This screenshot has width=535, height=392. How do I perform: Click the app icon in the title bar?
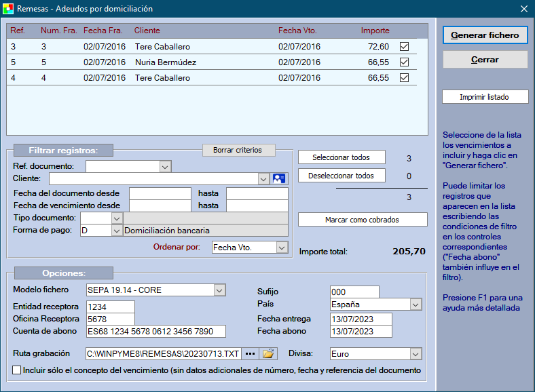click(8, 9)
